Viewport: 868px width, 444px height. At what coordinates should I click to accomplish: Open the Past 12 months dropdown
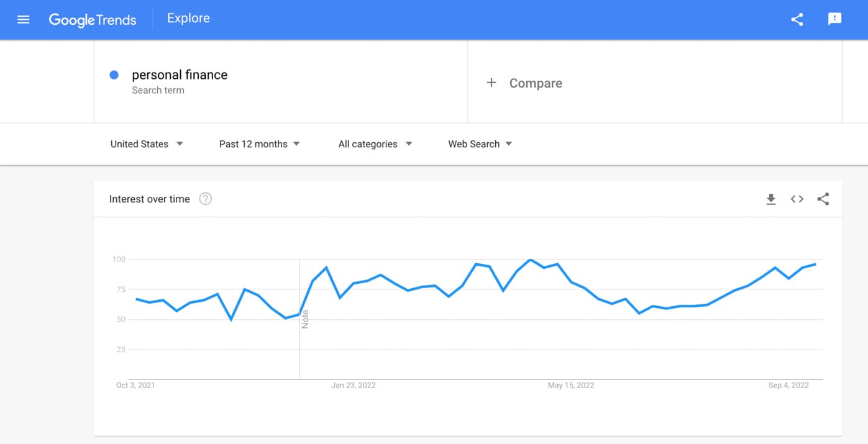259,144
